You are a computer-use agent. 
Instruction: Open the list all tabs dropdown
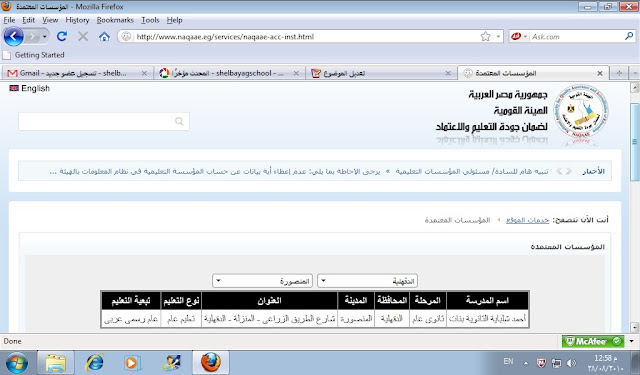point(634,73)
